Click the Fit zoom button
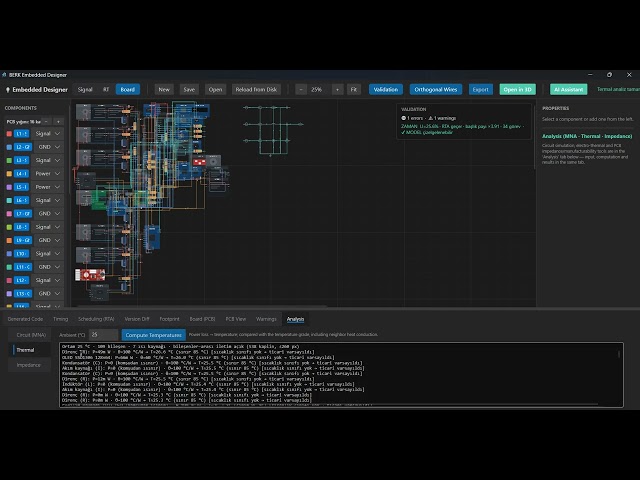The height and width of the screenshot is (480, 640). coord(353,89)
